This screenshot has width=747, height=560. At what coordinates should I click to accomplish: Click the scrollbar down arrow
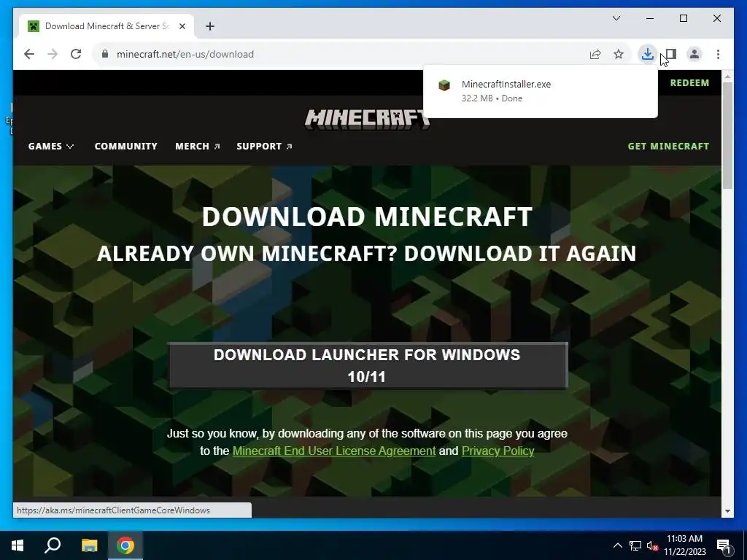pyautogui.click(x=727, y=511)
